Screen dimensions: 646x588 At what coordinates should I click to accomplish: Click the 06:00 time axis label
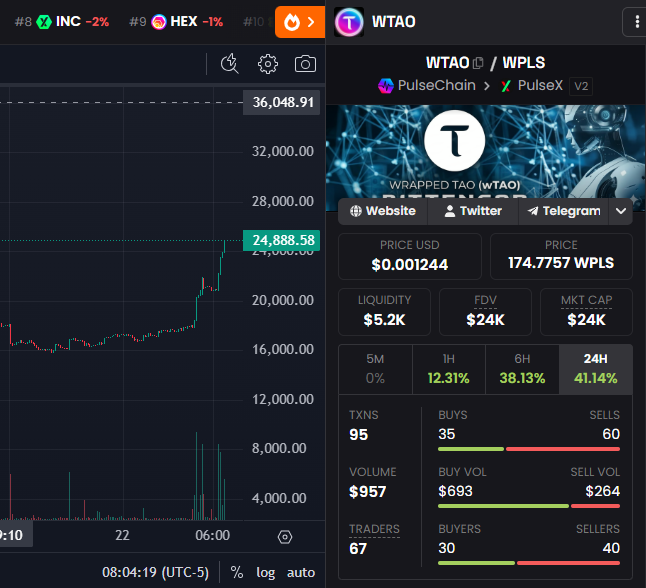[213, 535]
